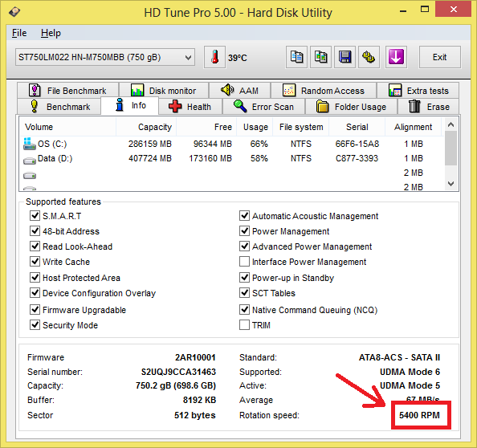Copy info text to clipboard icon
477x448 pixels.
tap(296, 57)
